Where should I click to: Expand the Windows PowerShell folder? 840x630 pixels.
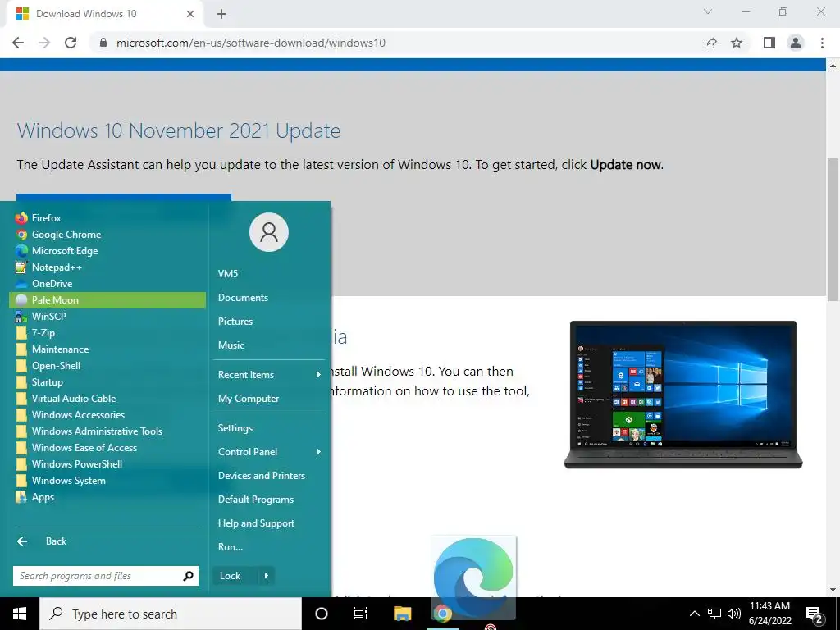point(107,464)
